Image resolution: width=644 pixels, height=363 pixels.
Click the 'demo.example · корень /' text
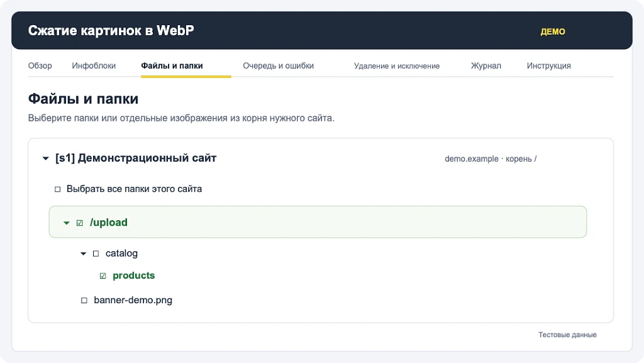(491, 159)
